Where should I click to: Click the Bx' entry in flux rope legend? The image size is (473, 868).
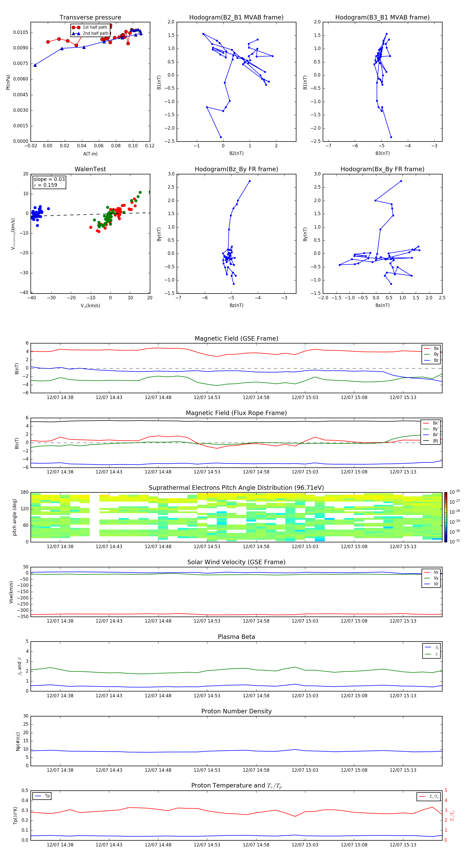click(431, 423)
